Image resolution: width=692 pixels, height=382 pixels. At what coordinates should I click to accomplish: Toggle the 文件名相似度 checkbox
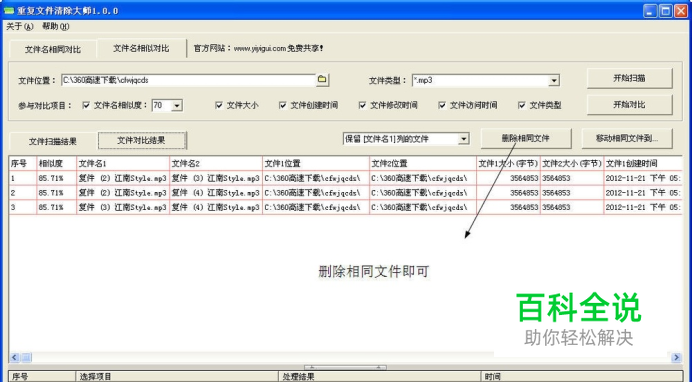click(86, 105)
